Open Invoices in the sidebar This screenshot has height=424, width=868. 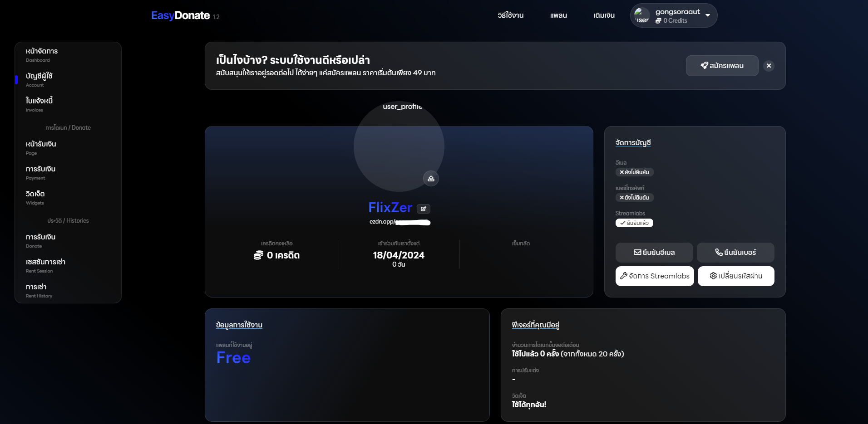[x=39, y=104]
